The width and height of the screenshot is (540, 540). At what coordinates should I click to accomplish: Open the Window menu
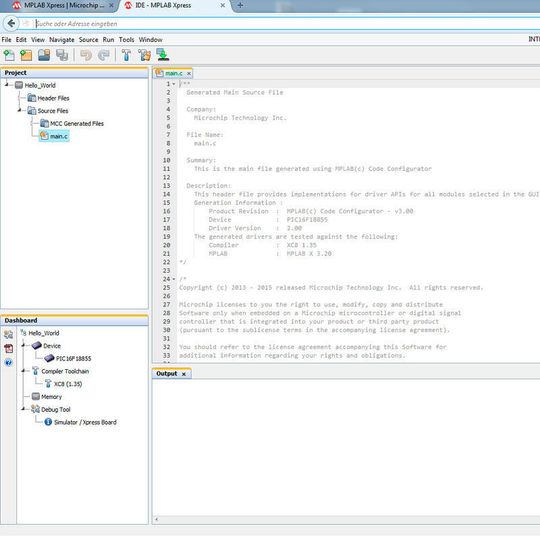(150, 40)
